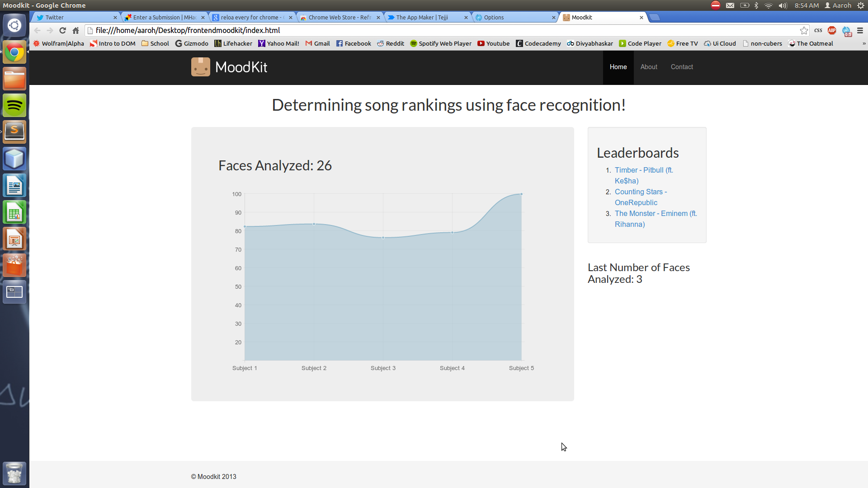868x488 pixels.
Task: Open the Chrome hamburger menu
Action: 860,30
